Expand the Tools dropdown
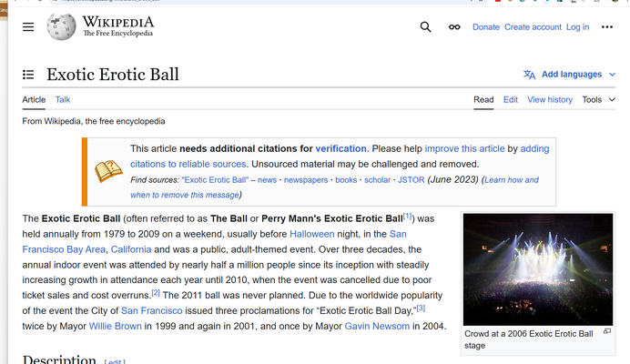630x364 pixels. pyautogui.click(x=599, y=99)
